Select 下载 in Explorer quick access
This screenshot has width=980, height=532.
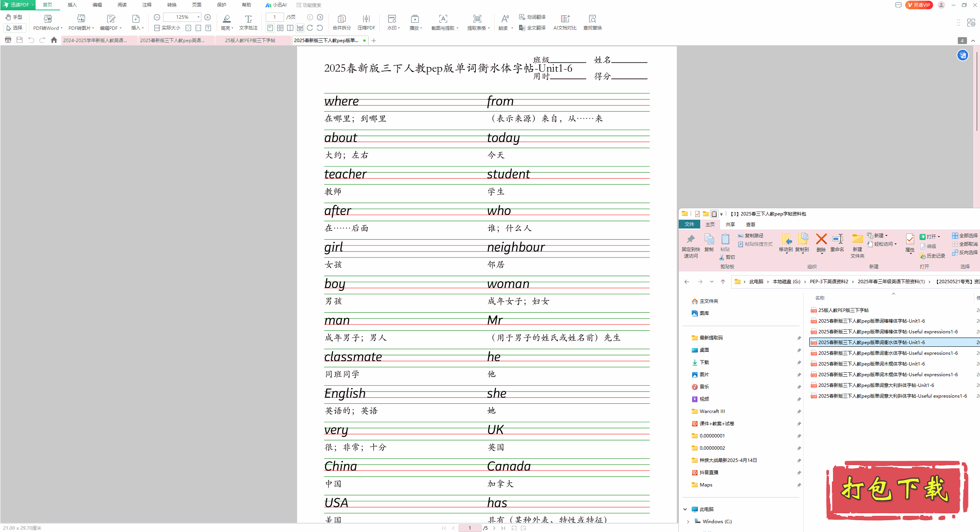(x=704, y=362)
